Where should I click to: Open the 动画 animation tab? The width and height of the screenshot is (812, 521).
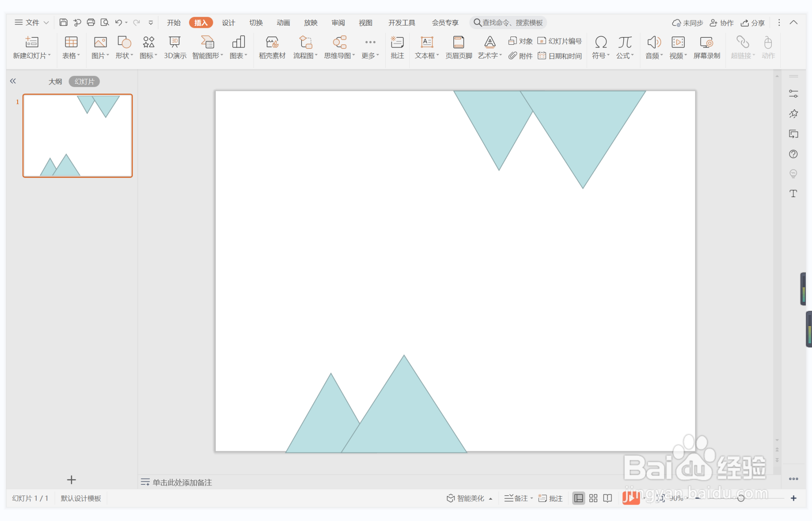coord(283,23)
